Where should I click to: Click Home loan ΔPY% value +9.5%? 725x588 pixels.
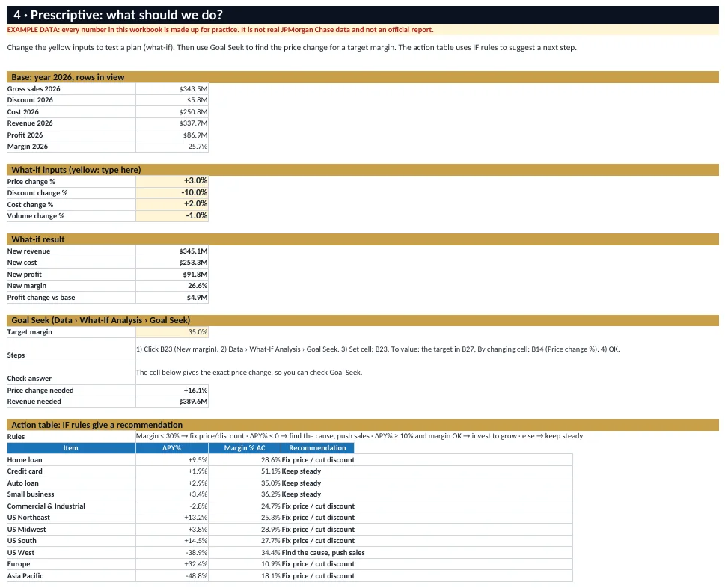point(172,460)
